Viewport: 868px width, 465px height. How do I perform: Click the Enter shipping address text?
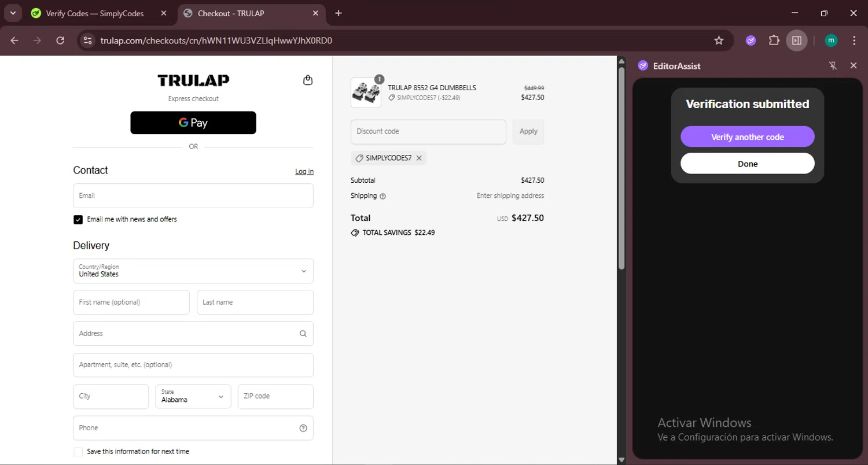tap(510, 196)
